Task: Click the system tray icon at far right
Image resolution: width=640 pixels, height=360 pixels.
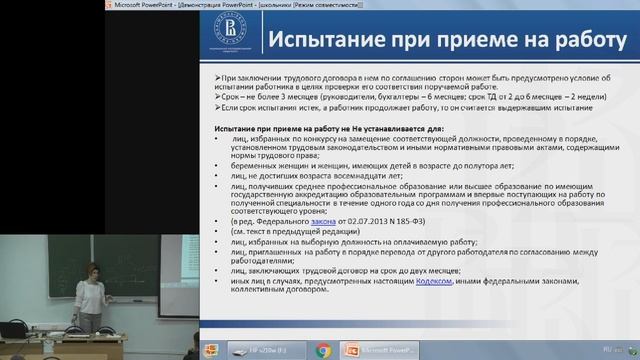Action: click(633, 350)
